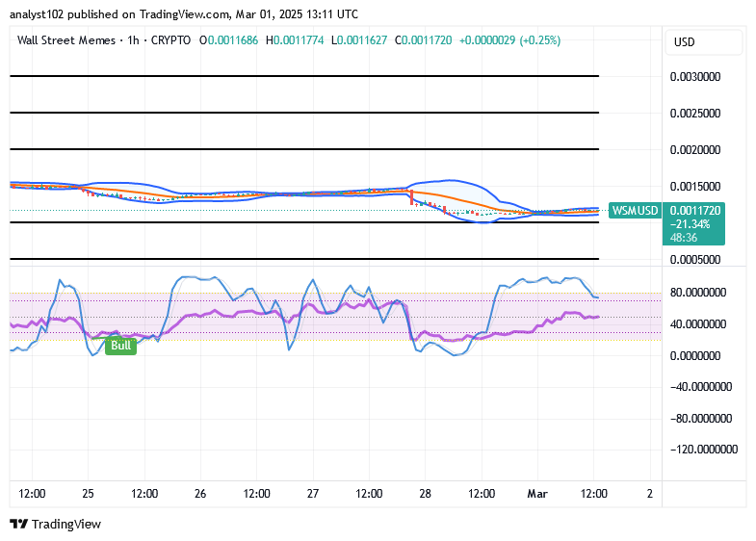Click the 27 date label on time axis

[313, 494]
